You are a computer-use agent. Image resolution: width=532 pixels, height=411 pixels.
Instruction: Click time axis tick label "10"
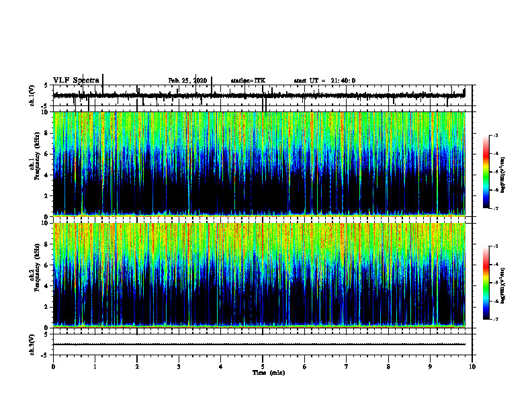tap(472, 367)
